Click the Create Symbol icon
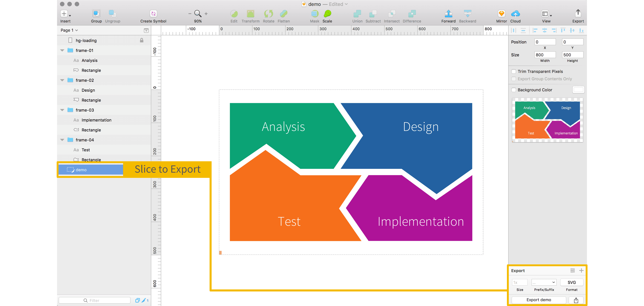This screenshot has width=644, height=306. 153,13
